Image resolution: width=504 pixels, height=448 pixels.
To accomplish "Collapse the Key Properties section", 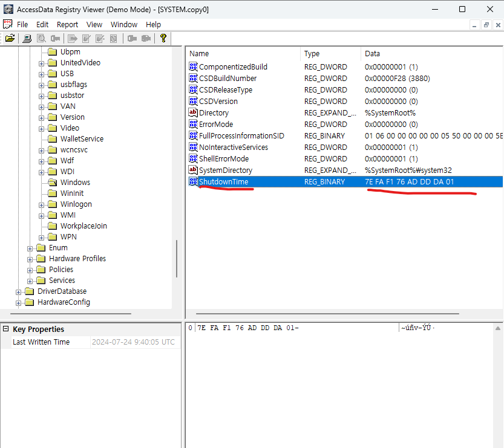I will point(6,329).
